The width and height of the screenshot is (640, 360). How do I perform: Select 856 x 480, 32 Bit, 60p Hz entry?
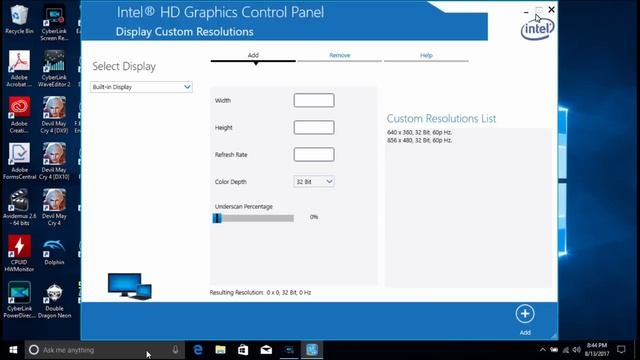(419, 140)
